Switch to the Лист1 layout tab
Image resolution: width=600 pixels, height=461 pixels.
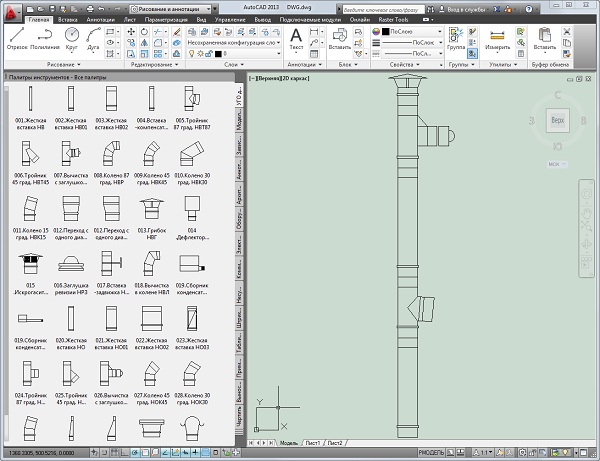click(x=313, y=441)
